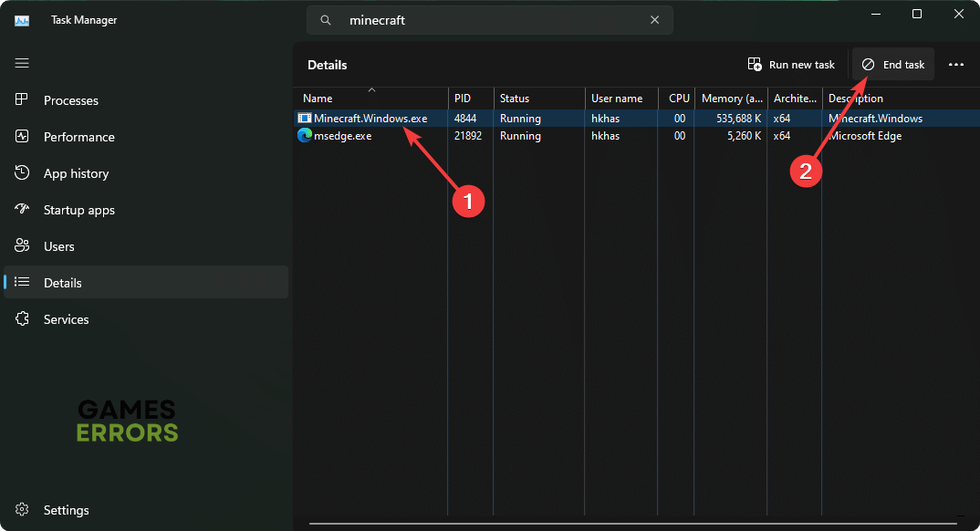Sort processes by Memory column
The width and height of the screenshot is (980, 531).
pyautogui.click(x=732, y=99)
